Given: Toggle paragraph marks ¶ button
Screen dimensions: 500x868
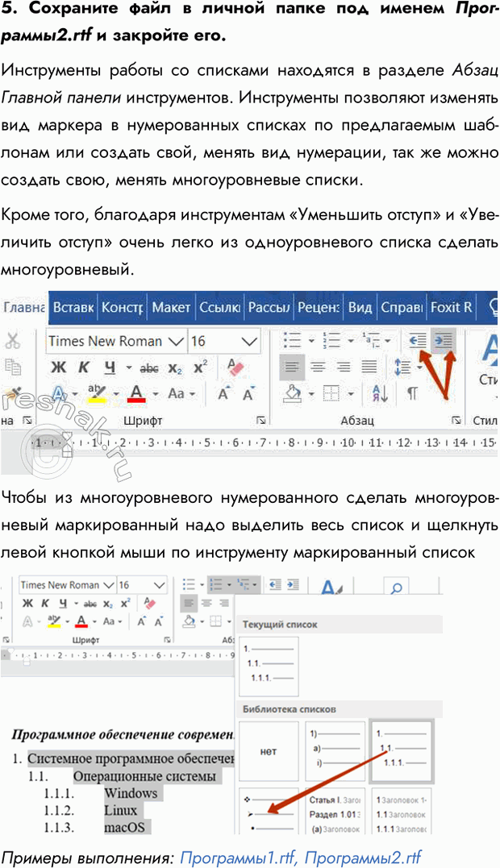Looking at the screenshot, I should pos(413,393).
